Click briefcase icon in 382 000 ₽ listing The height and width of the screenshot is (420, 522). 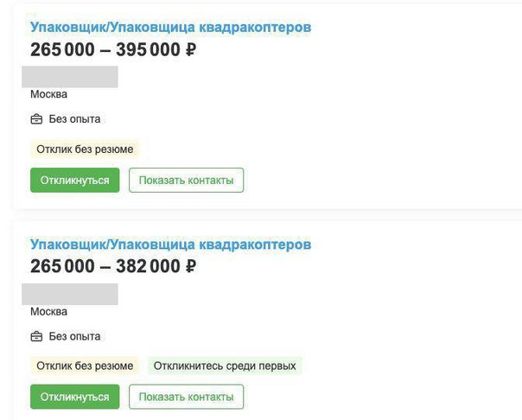(x=36, y=336)
